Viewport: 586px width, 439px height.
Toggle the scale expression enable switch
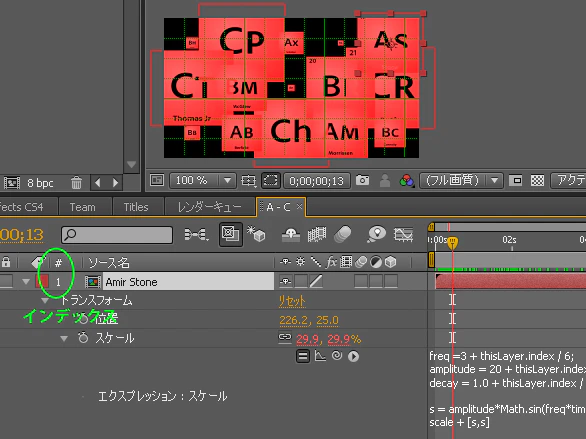pos(302,356)
